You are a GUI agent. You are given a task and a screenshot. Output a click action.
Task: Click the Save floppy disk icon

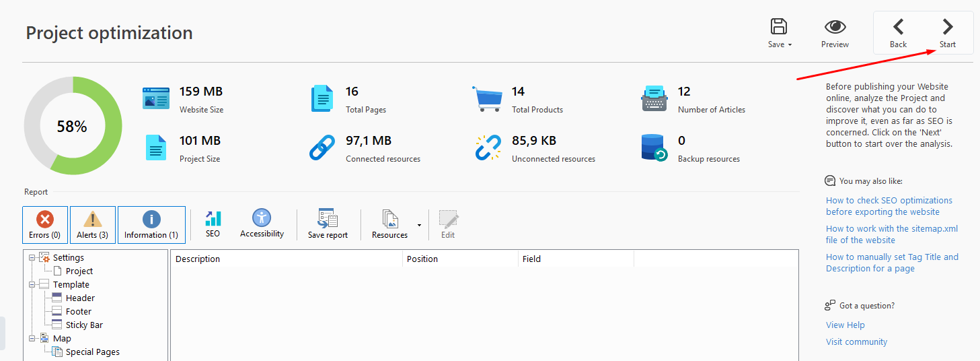point(779,27)
